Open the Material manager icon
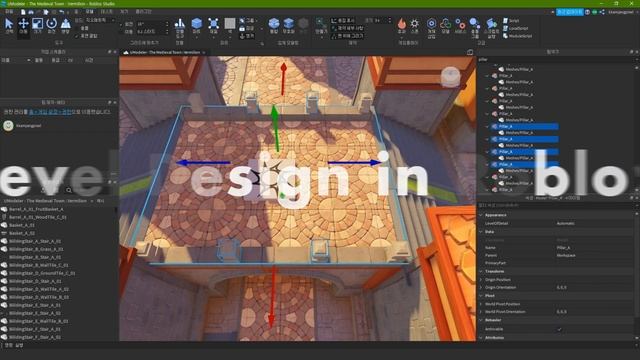 (x=213, y=24)
